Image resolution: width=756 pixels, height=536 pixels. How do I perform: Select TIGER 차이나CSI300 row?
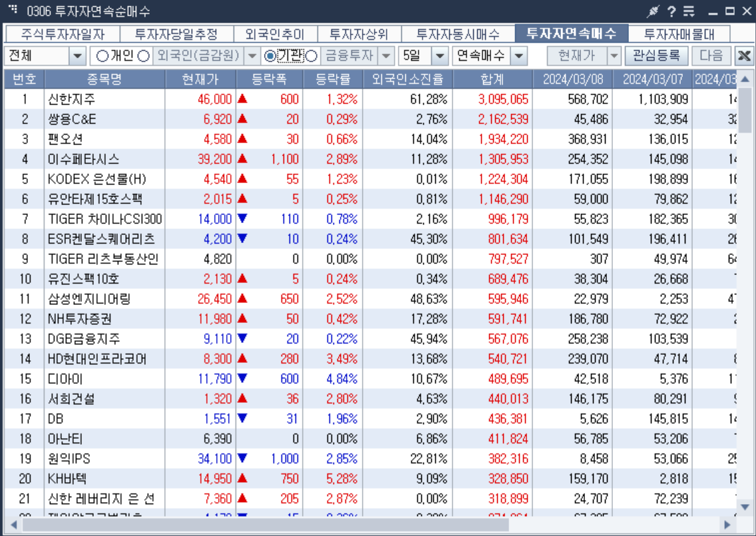click(x=370, y=219)
